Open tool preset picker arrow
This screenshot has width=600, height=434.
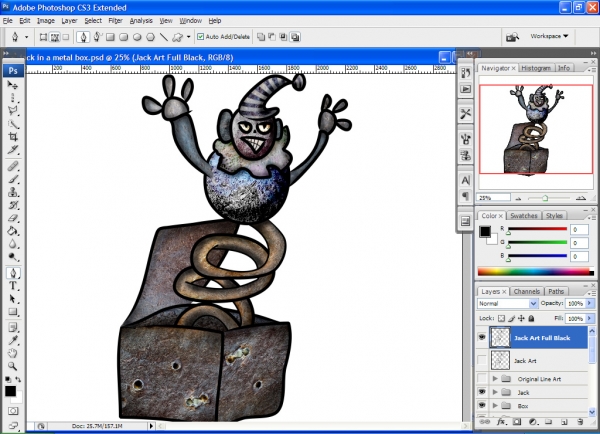click(x=26, y=37)
